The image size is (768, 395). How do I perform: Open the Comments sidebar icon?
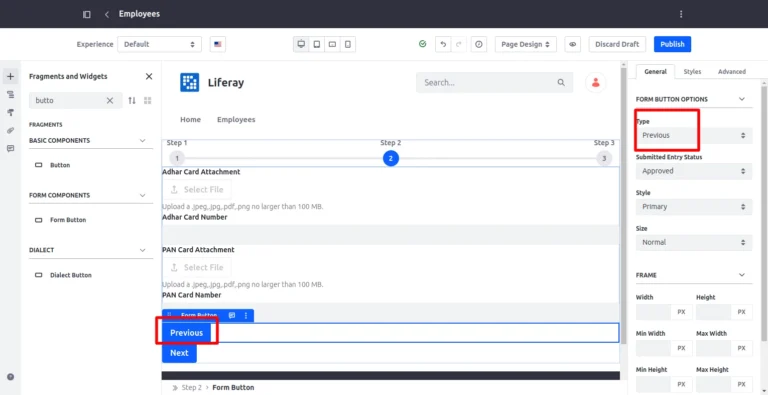(x=11, y=148)
